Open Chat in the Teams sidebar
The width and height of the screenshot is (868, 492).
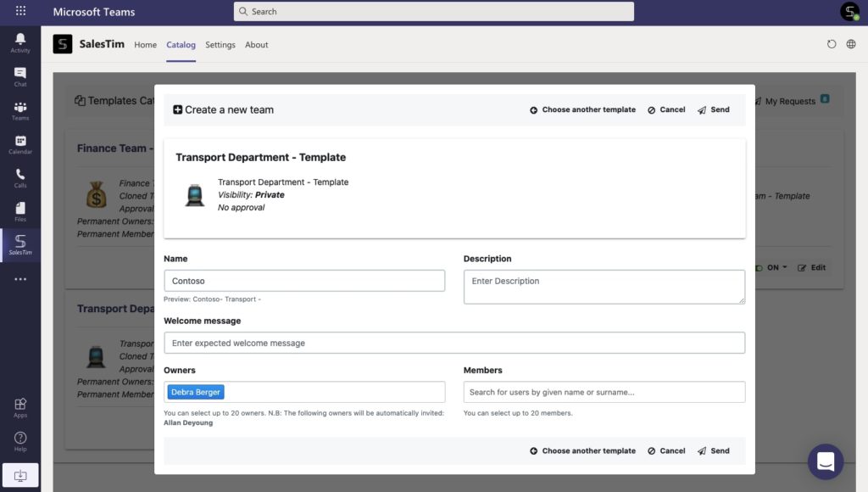(x=20, y=76)
